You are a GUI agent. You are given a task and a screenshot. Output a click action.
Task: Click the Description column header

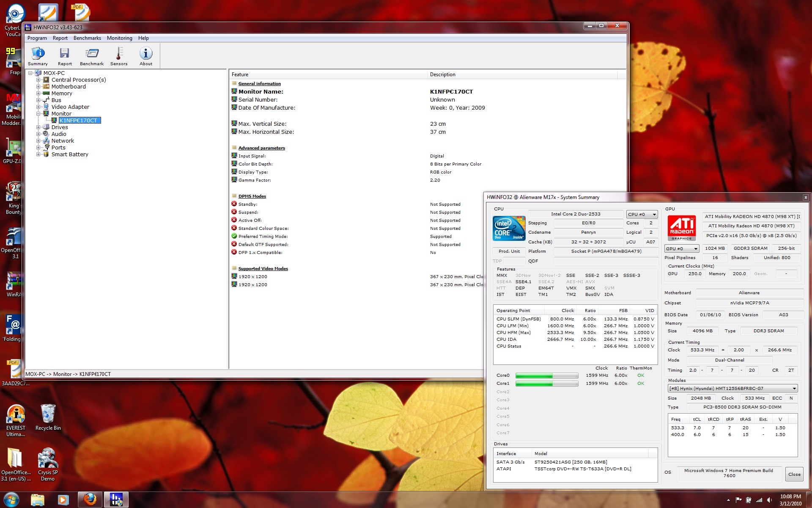click(523, 75)
